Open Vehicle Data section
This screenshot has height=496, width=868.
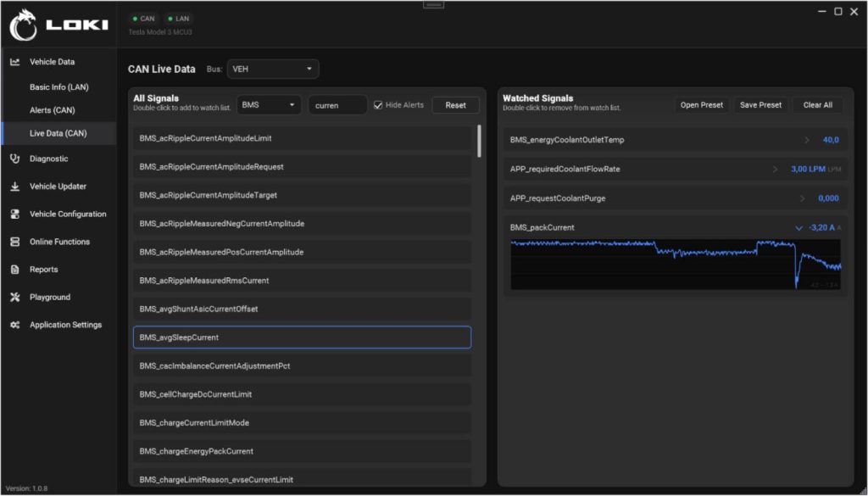click(x=58, y=62)
